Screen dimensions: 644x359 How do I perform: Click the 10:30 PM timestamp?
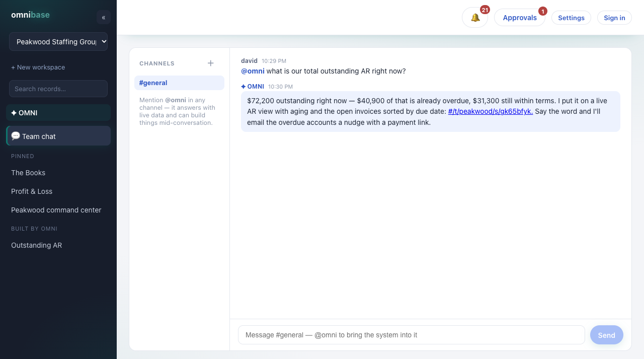coord(280,87)
